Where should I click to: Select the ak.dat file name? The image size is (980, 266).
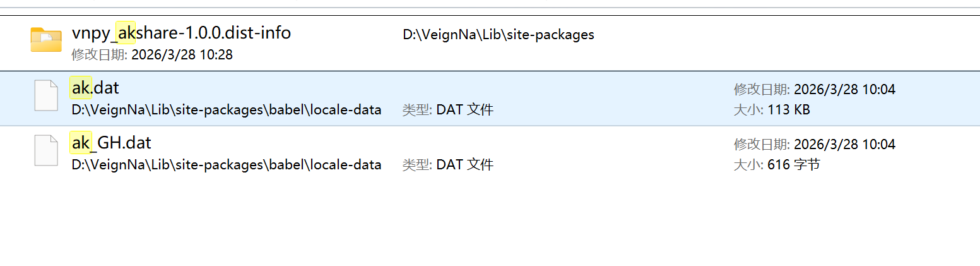[95, 88]
